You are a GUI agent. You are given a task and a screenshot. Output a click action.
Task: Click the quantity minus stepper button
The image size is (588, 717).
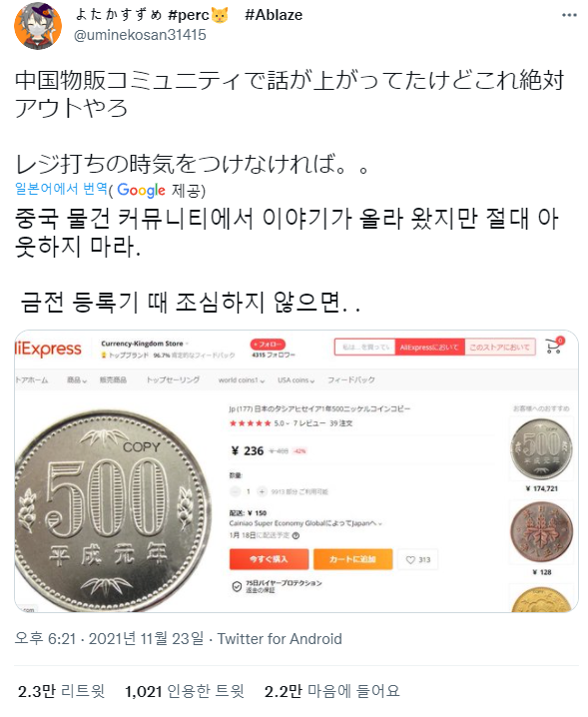point(235,491)
